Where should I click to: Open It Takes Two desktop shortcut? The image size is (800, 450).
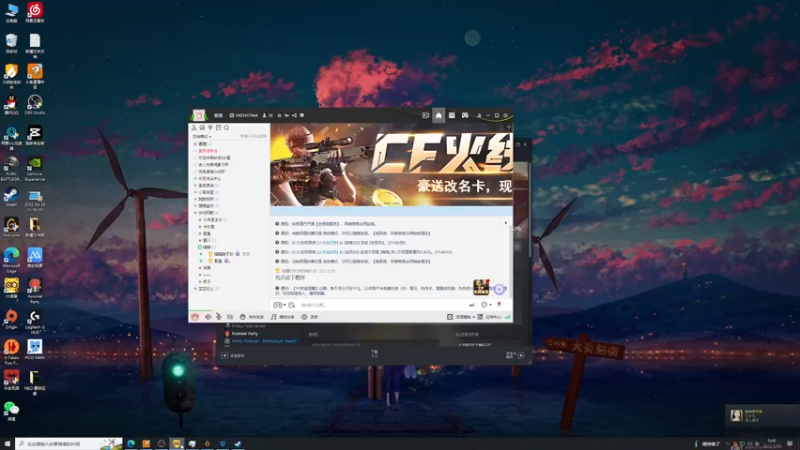pyautogui.click(x=11, y=353)
